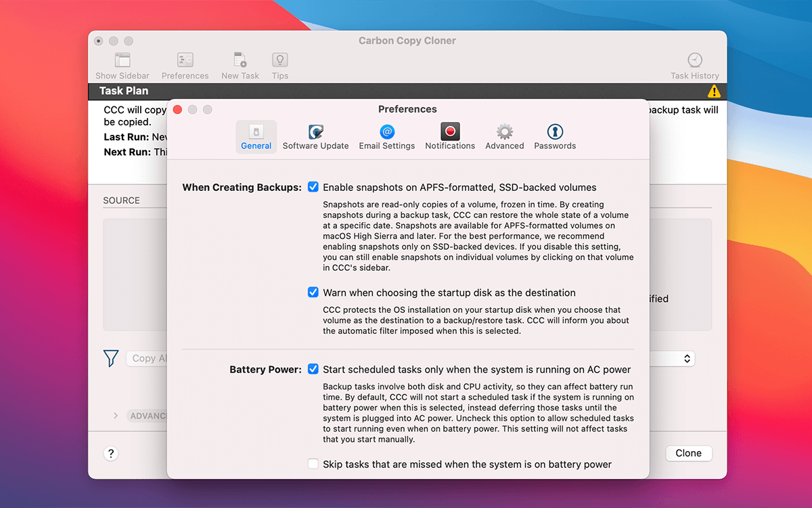Click the yellow warning triangle in Task Plan bar
812x508 pixels.
click(x=714, y=91)
